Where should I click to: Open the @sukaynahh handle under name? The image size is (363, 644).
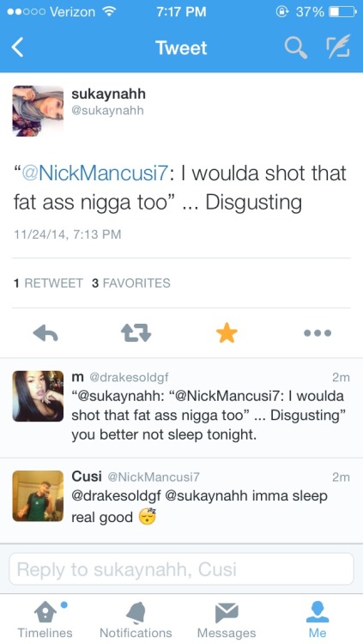[107, 111]
